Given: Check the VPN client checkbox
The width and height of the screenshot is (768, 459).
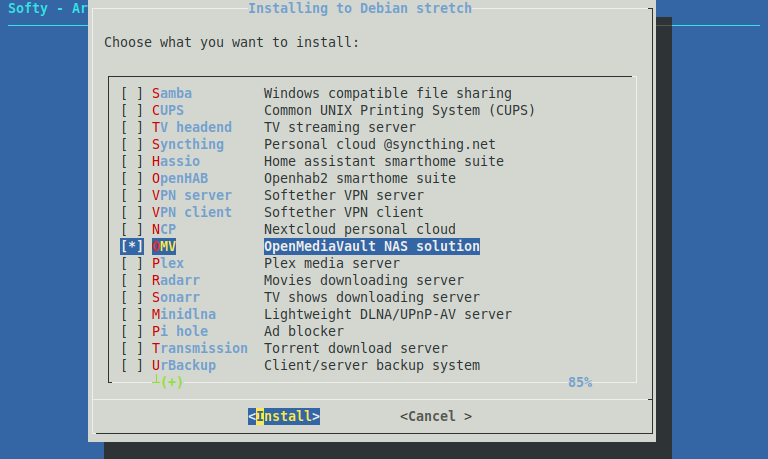Looking at the screenshot, I should (132, 212).
